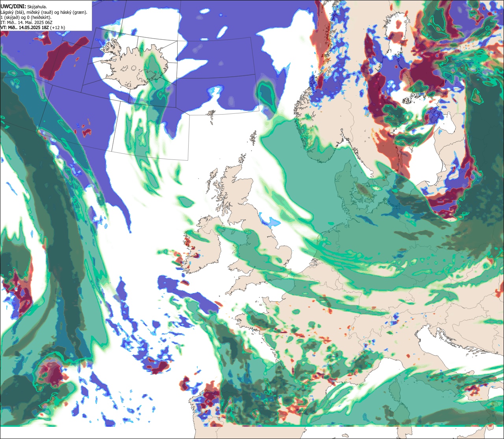Click the 'UWC/DINI: Skýjahula.' title line
This screenshot has height=439, width=504.
point(24,6)
